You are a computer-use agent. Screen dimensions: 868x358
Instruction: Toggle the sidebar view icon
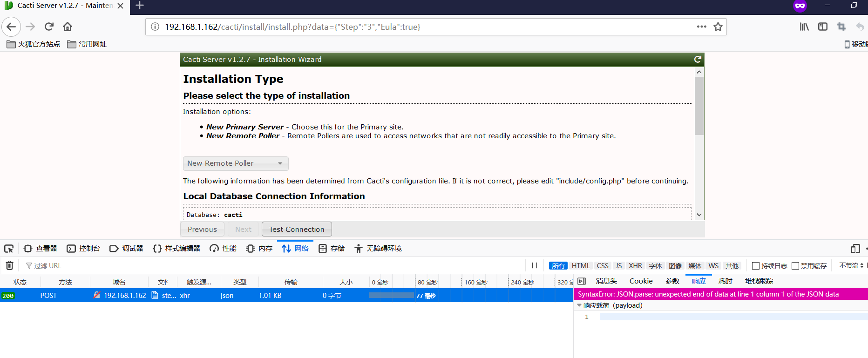(x=823, y=27)
